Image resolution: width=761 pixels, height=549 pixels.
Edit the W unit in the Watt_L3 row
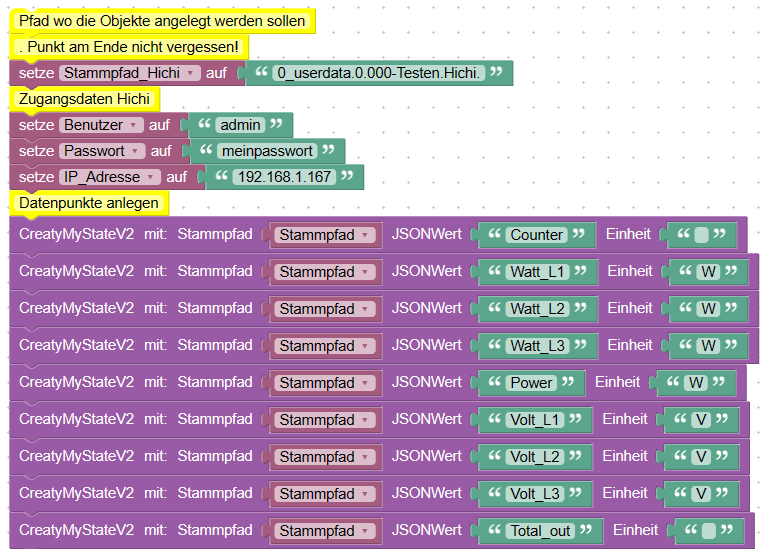tap(709, 346)
